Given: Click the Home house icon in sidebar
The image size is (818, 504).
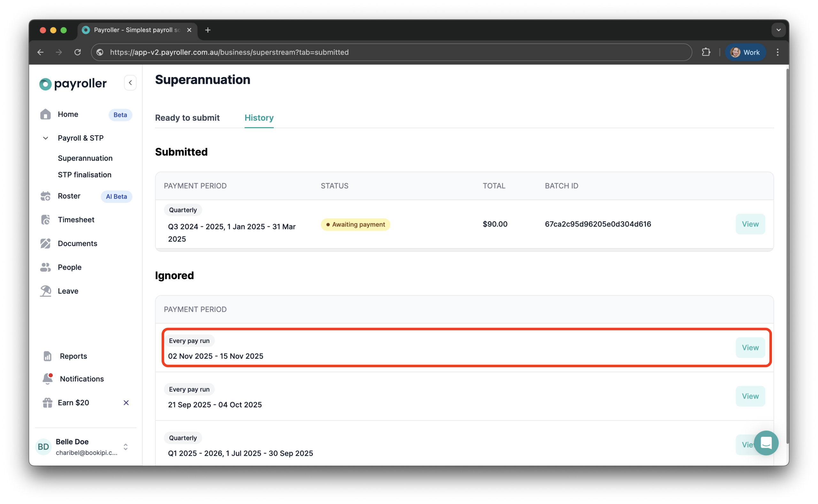Looking at the screenshot, I should 45,114.
